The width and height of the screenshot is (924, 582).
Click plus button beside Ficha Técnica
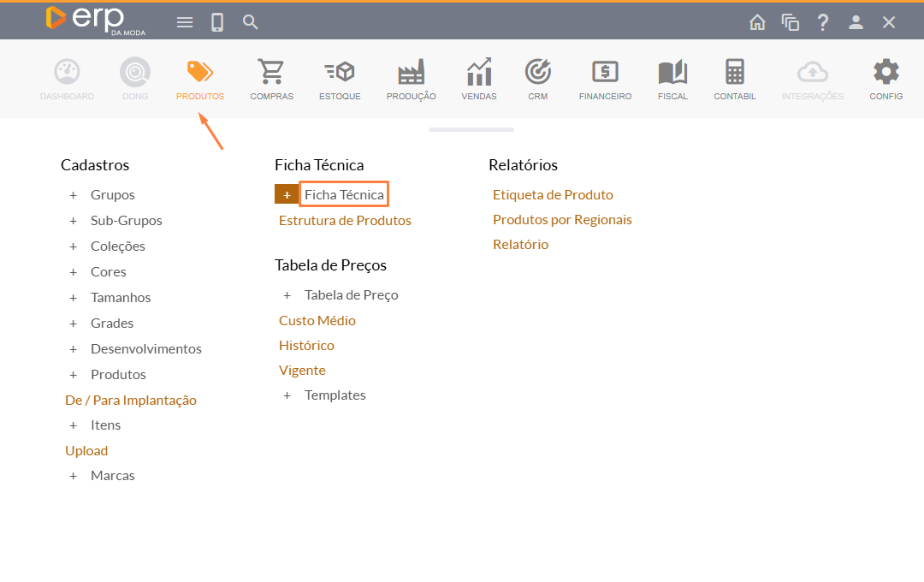click(x=287, y=195)
